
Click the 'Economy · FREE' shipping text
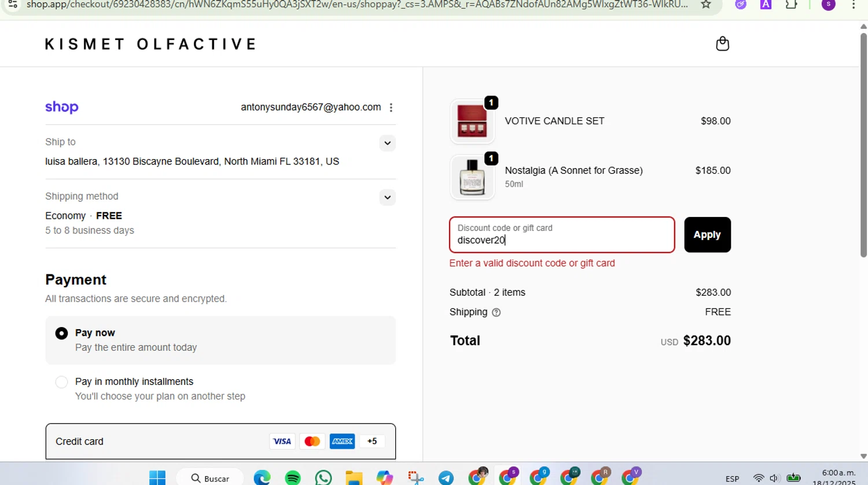pyautogui.click(x=83, y=216)
